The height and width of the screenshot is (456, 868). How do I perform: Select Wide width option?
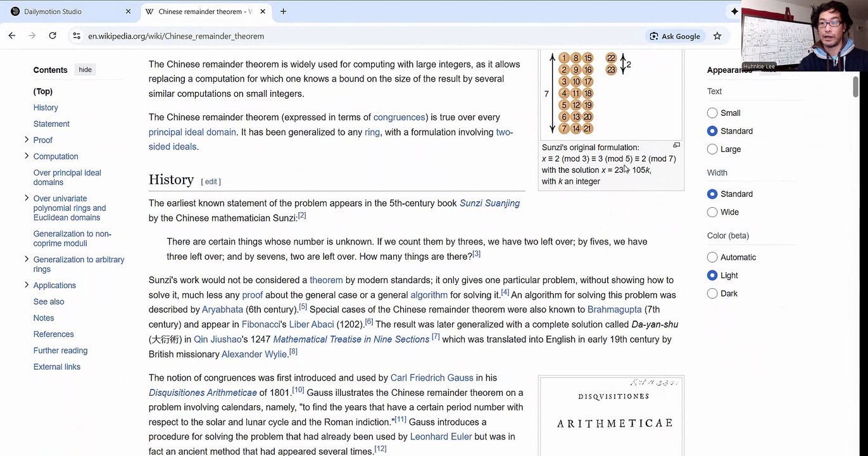point(712,212)
